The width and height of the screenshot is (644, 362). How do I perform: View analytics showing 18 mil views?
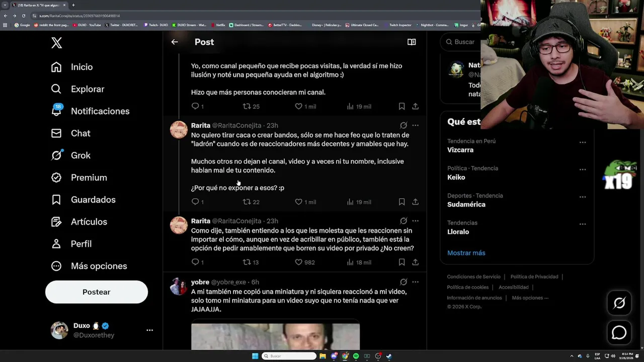[x=359, y=262]
